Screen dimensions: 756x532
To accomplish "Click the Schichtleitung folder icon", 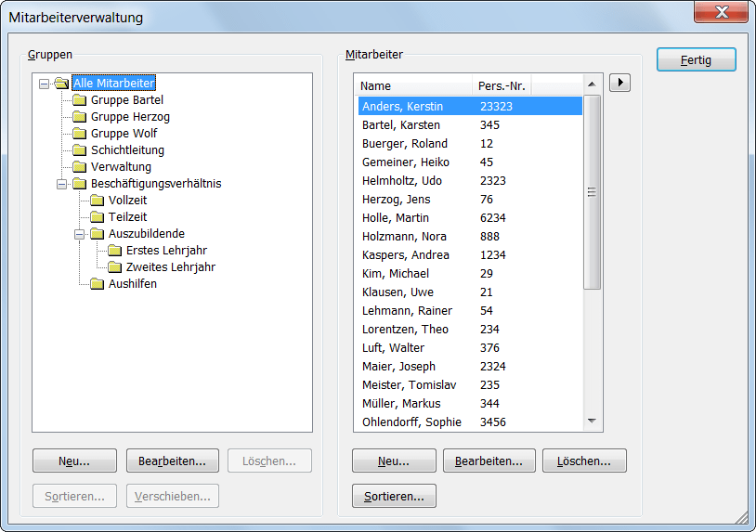I will (x=79, y=150).
